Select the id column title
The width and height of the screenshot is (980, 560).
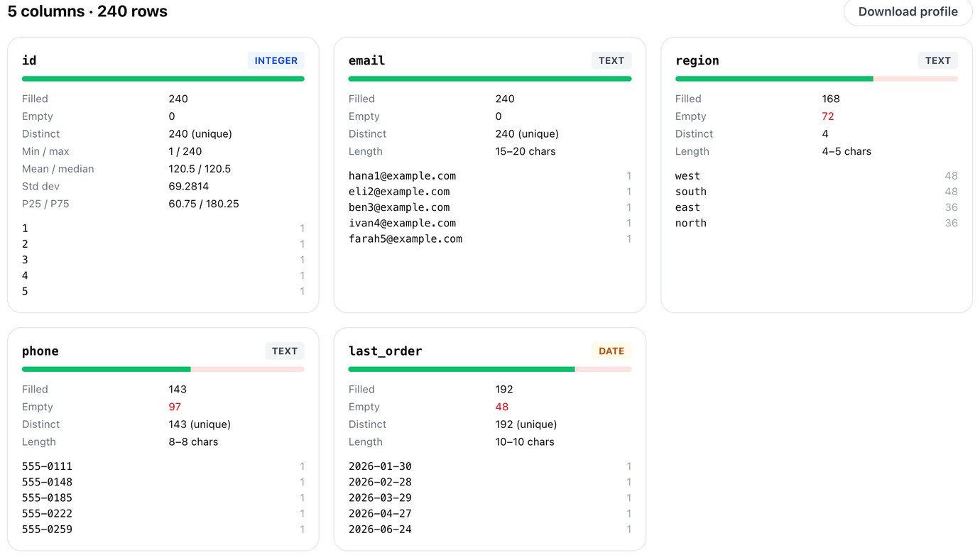click(29, 60)
